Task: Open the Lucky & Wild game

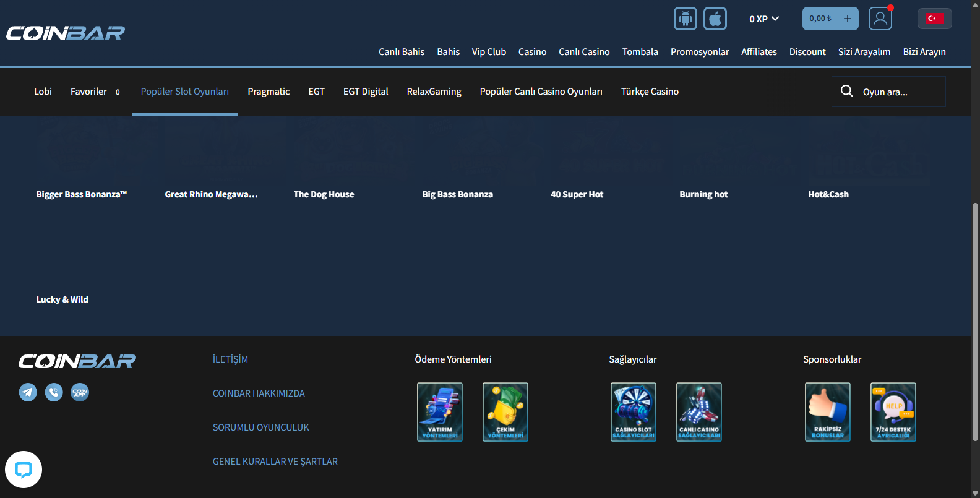Action: tap(62, 299)
